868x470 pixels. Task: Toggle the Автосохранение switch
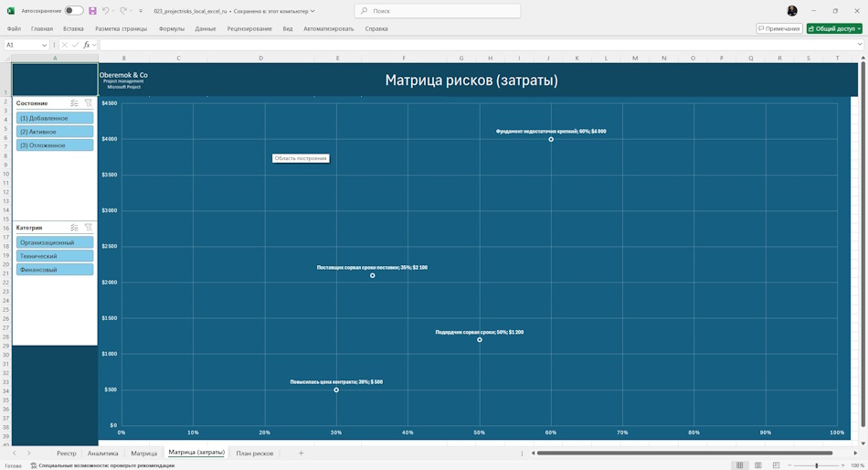74,11
